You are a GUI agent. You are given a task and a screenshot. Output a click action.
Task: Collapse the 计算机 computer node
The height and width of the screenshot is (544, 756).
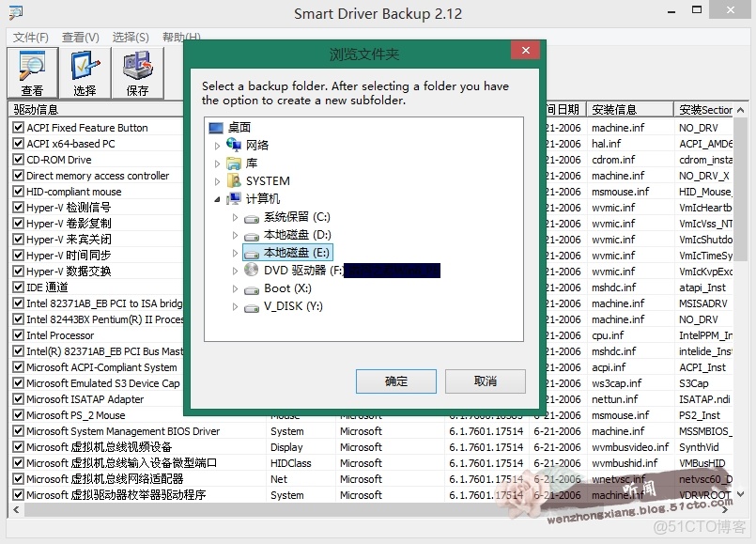click(x=218, y=198)
